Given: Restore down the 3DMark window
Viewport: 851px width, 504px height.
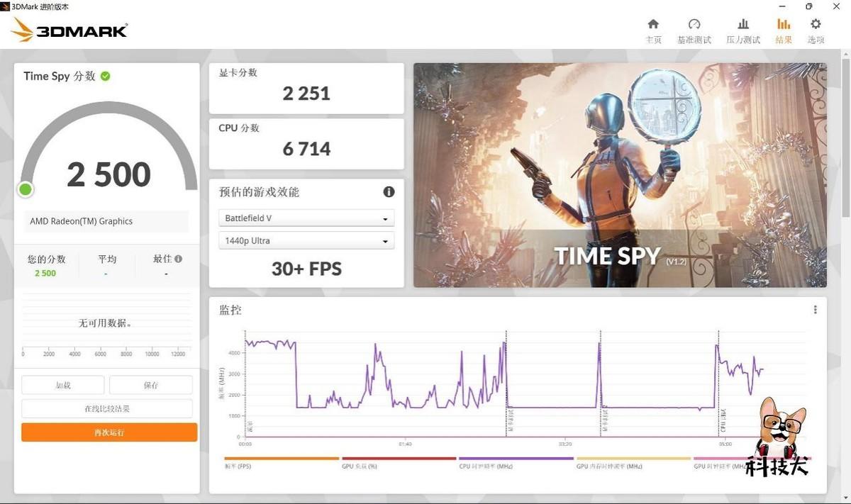Looking at the screenshot, I should coord(808,6).
